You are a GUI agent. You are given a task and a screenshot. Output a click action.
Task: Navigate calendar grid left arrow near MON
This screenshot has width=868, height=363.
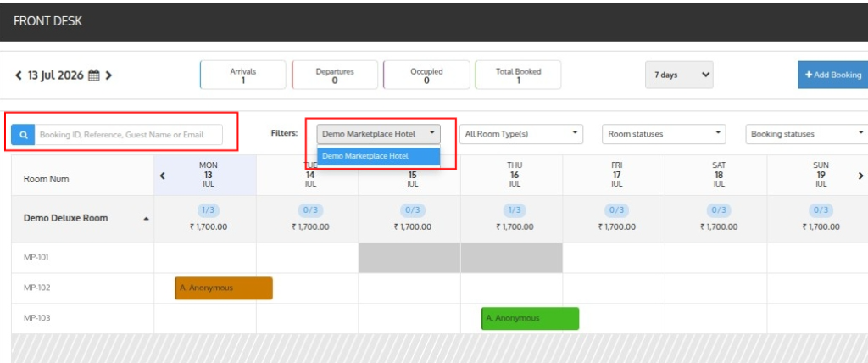(x=162, y=176)
